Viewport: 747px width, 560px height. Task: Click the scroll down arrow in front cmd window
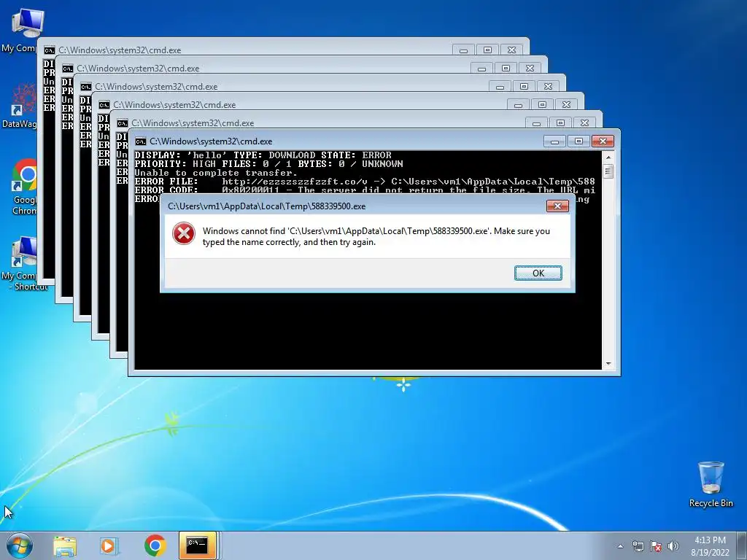click(608, 364)
